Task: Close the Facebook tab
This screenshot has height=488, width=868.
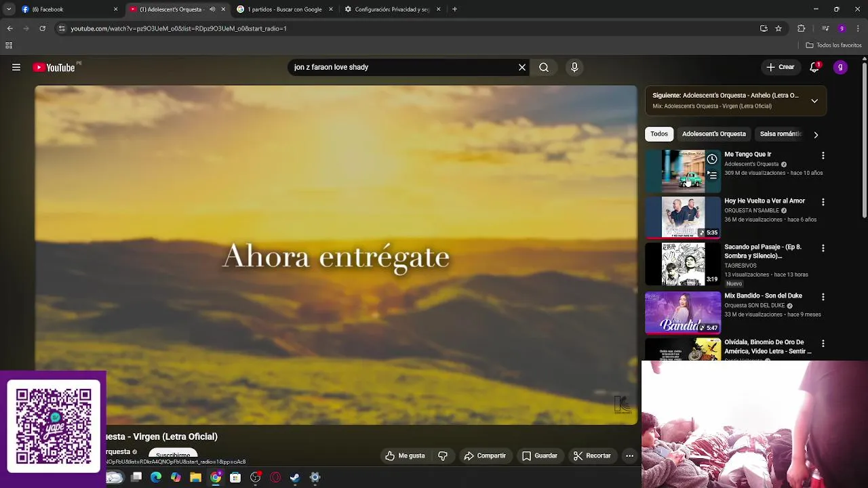Action: 115,9
